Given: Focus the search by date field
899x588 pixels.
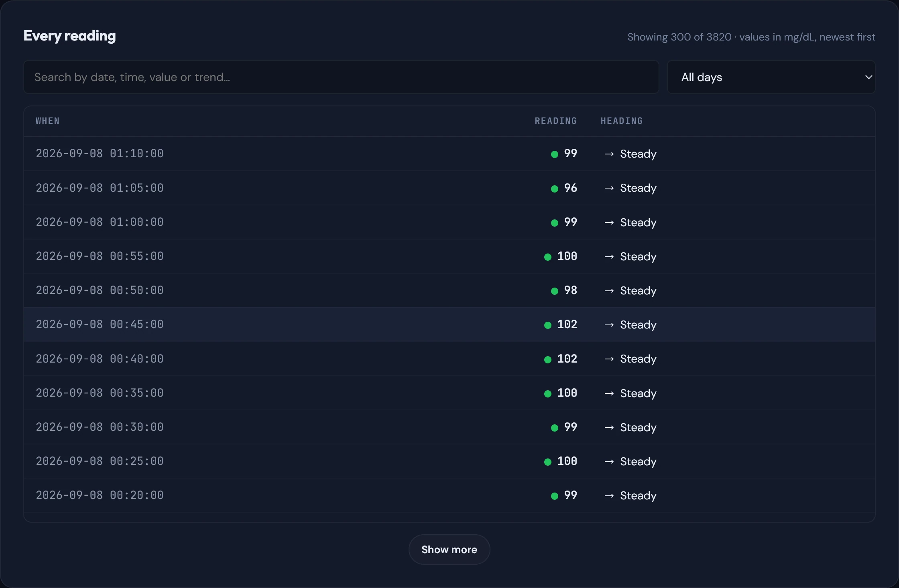Looking at the screenshot, I should [x=341, y=77].
